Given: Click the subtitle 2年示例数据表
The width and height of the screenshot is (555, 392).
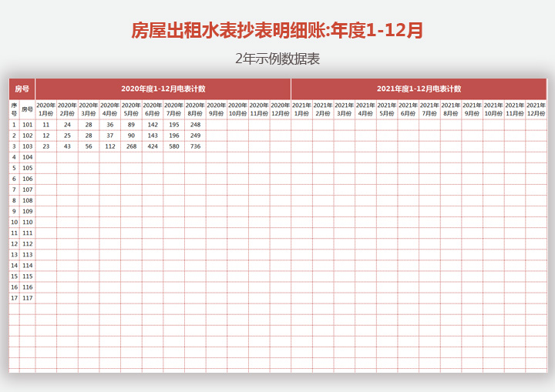Looking at the screenshot, I should (x=277, y=59).
